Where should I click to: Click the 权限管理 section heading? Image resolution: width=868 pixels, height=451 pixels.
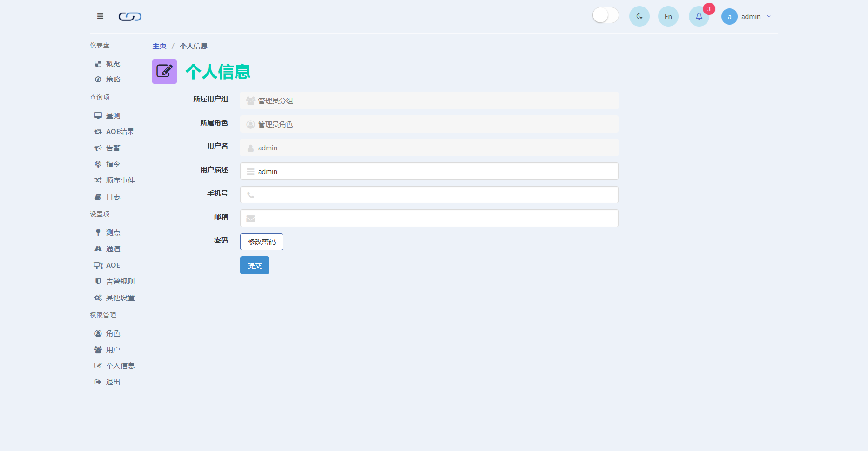[x=103, y=315]
